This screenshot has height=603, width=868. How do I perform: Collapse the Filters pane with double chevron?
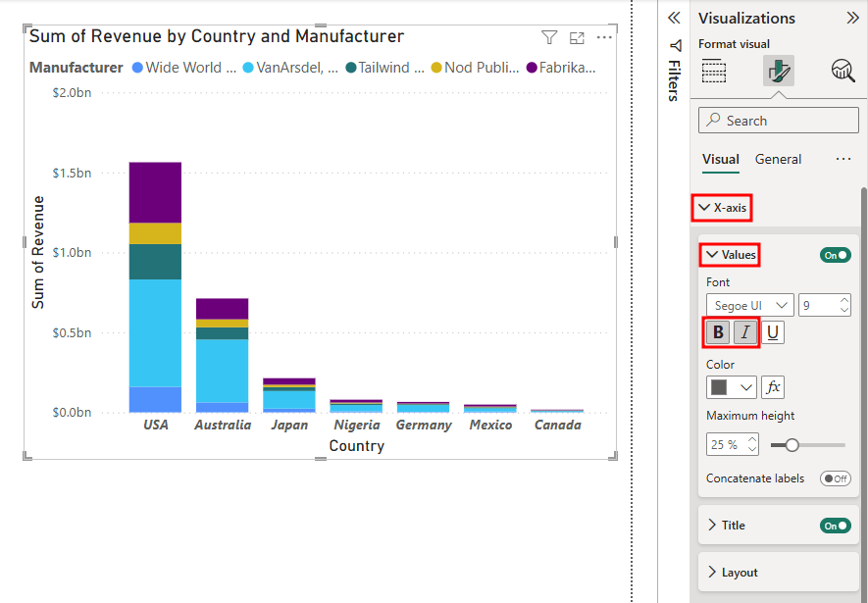tap(674, 18)
